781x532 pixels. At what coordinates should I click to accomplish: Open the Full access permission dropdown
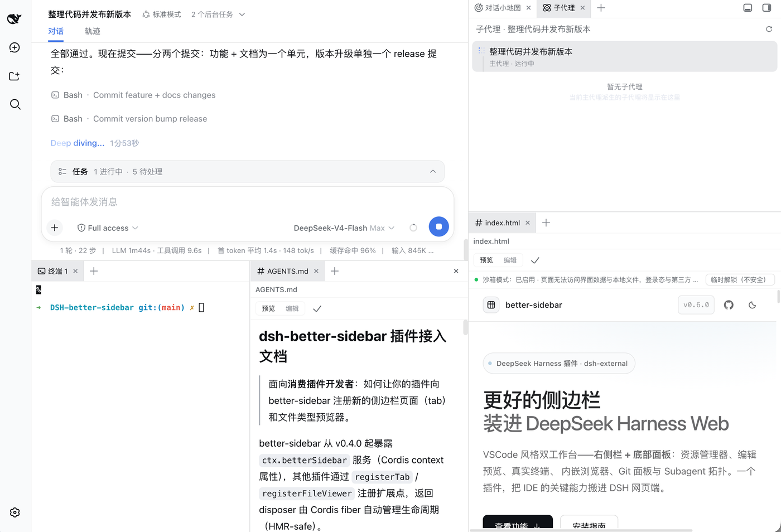coord(108,228)
